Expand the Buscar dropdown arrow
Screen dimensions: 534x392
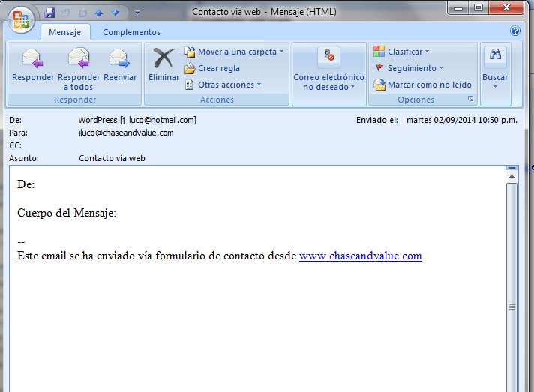(x=495, y=86)
